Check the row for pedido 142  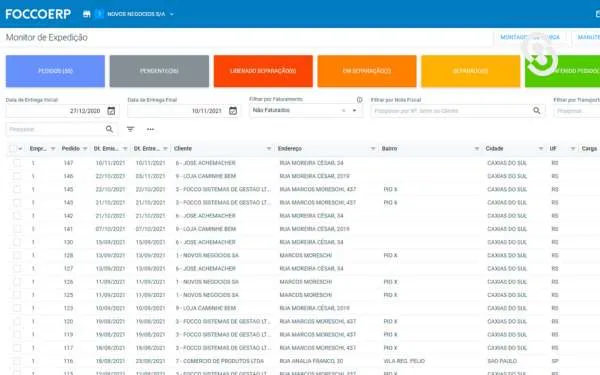click(17, 216)
